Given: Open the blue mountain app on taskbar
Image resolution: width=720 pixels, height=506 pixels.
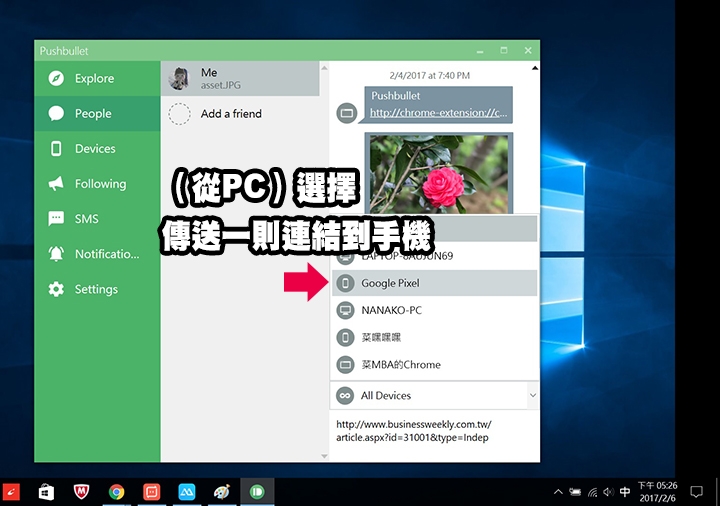Looking at the screenshot, I should click(x=186, y=492).
